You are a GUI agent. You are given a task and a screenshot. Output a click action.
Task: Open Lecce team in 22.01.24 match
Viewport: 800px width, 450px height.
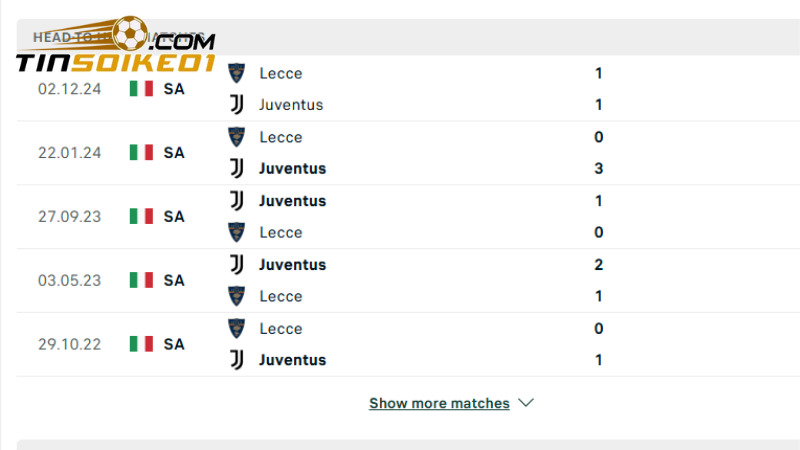(x=280, y=137)
